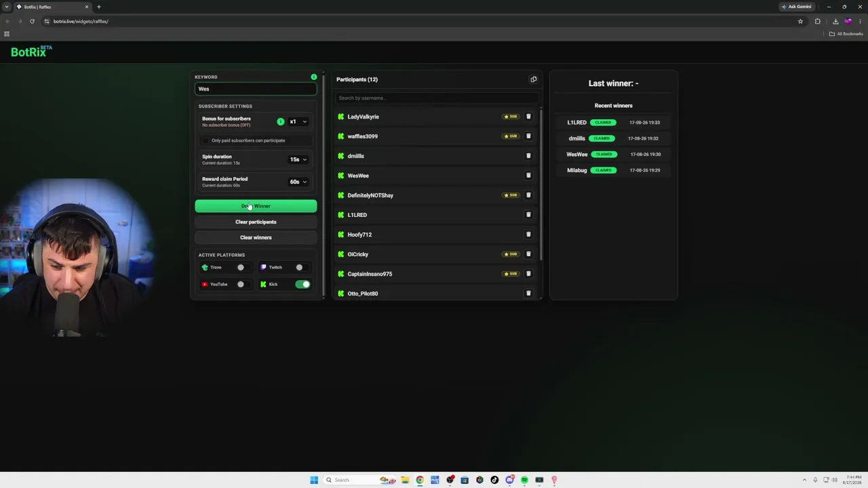
Task: Copy the participants list
Action: tap(533, 79)
